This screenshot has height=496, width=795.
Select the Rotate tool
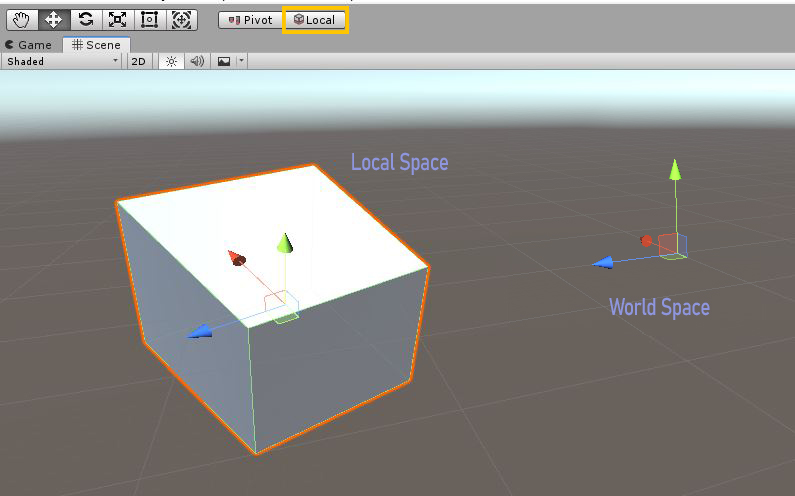pos(86,20)
